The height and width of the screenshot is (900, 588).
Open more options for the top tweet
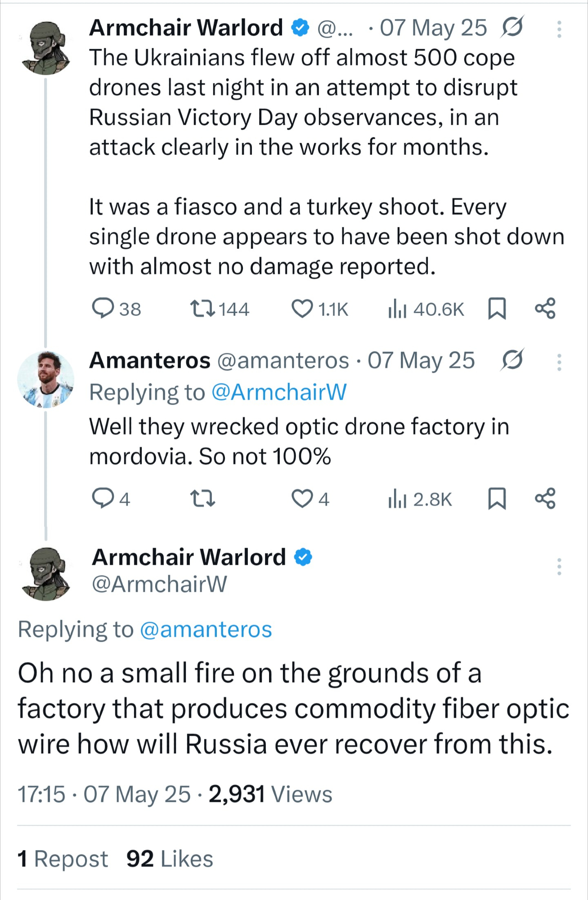click(559, 29)
